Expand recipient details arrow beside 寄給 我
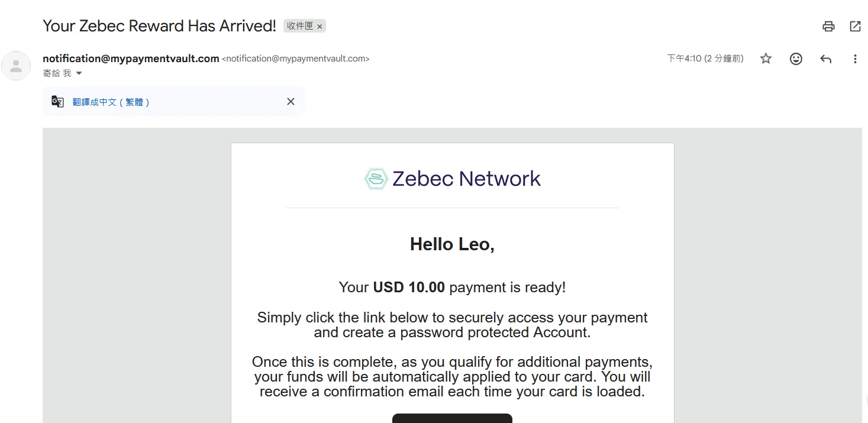This screenshot has width=868, height=423. click(79, 73)
